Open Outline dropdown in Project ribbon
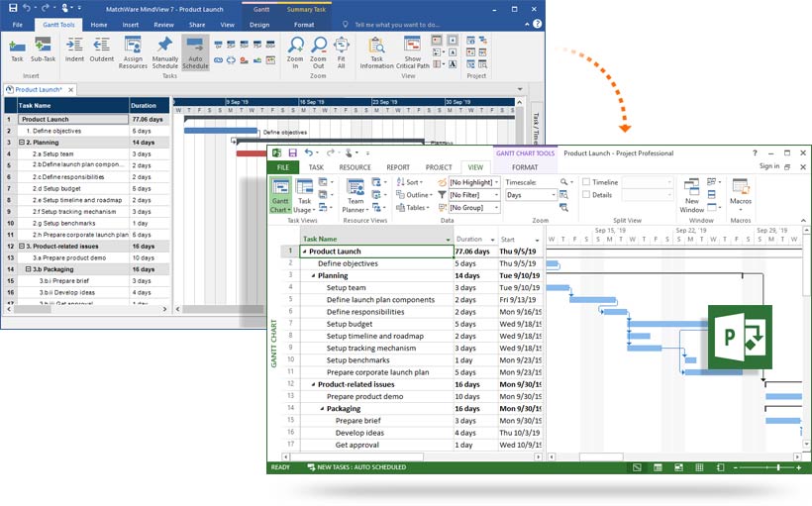 tap(414, 195)
